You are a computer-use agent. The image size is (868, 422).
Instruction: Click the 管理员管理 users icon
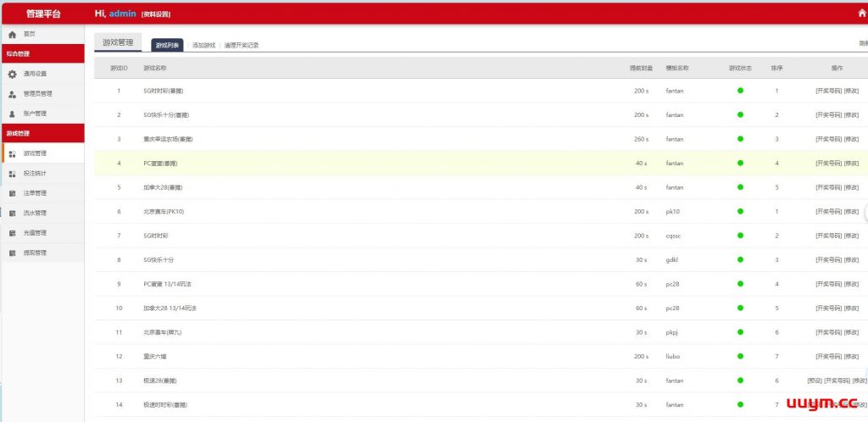[x=12, y=94]
